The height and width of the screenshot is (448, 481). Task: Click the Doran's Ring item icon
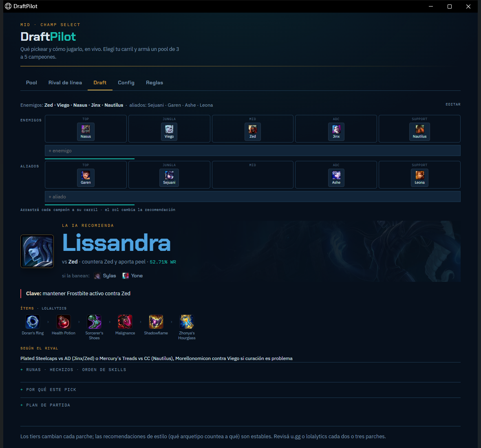pos(33,322)
